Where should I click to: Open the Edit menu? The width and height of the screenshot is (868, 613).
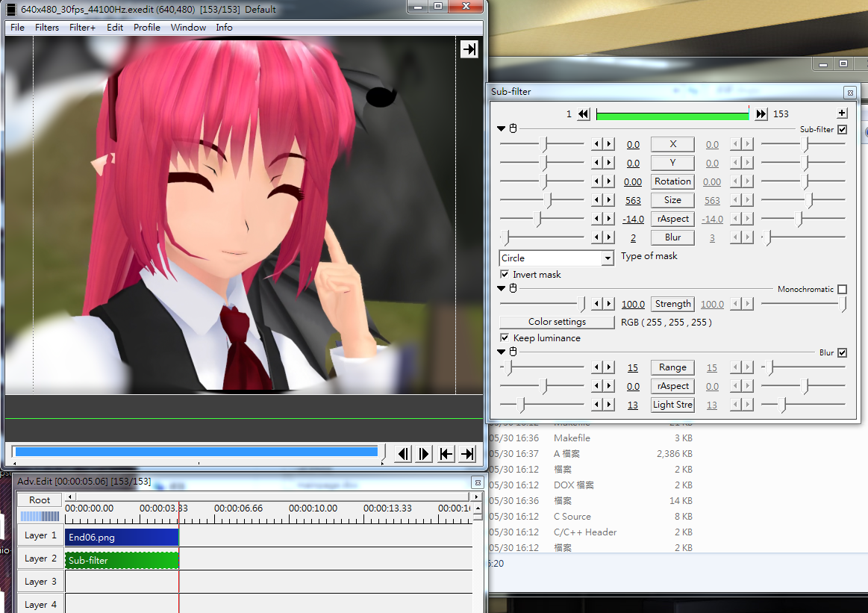[x=115, y=27]
